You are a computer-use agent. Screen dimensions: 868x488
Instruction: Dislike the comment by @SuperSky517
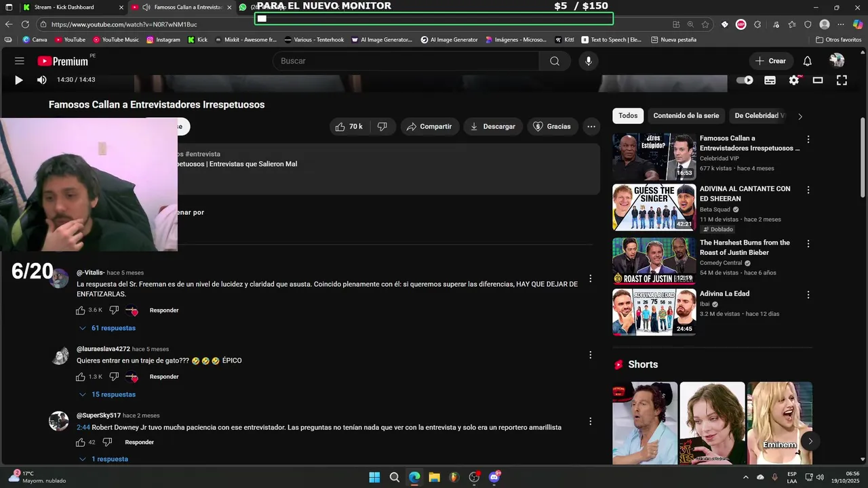pos(107,443)
